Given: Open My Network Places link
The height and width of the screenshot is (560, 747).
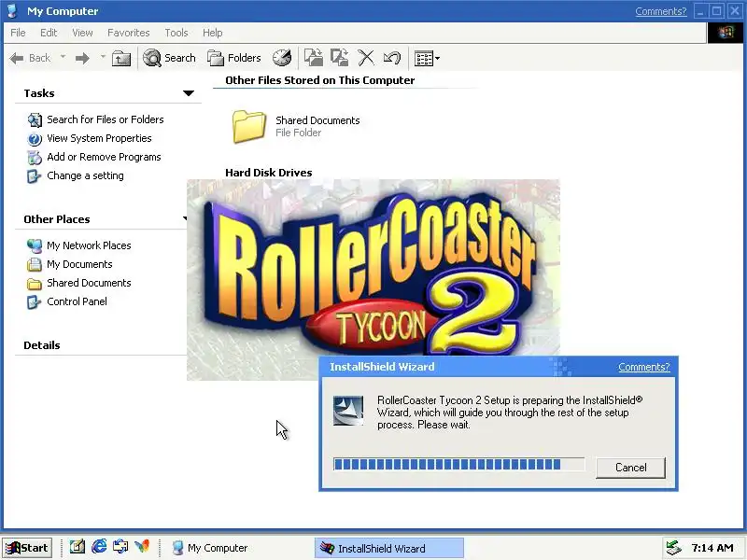Looking at the screenshot, I should pos(89,245).
